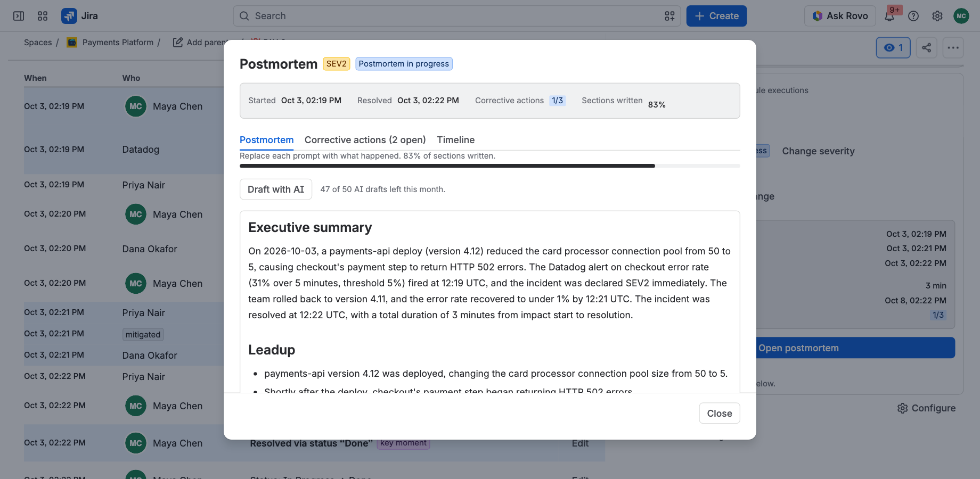Click the 47 of 50 AI drafts text
The image size is (980, 479).
pos(383,189)
